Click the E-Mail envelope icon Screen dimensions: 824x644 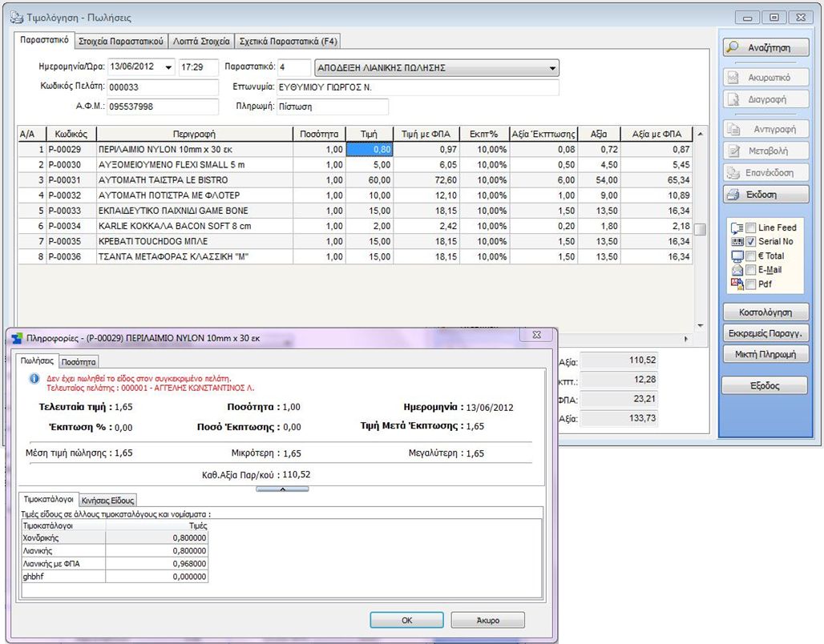click(737, 270)
